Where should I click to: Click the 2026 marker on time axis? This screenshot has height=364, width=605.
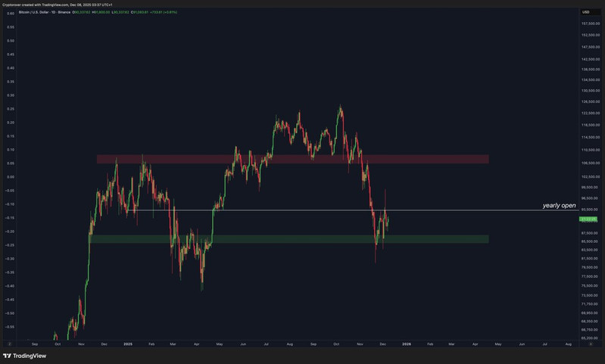click(x=407, y=344)
